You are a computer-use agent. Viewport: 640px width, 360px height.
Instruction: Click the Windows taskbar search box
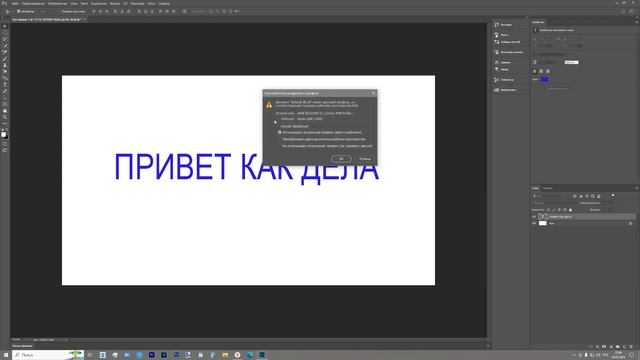click(x=48, y=355)
